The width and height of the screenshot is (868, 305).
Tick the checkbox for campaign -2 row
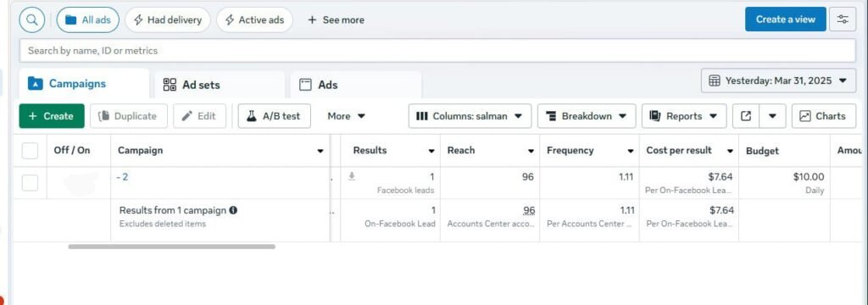[x=30, y=183]
